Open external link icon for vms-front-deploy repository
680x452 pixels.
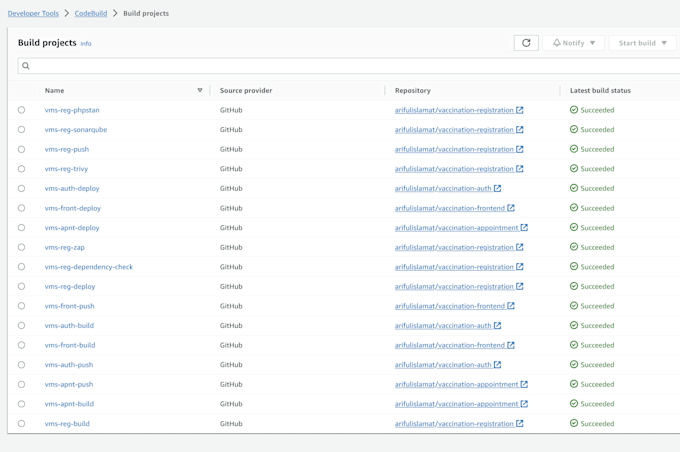[511, 208]
